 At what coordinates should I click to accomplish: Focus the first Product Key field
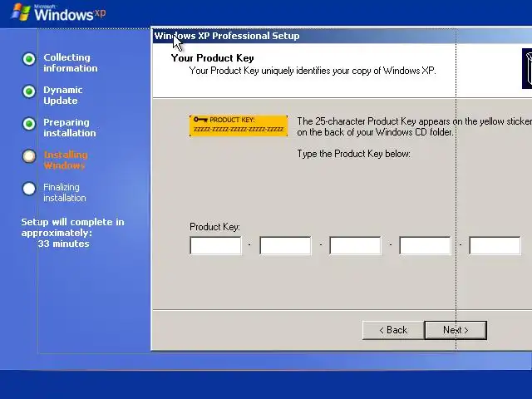(216, 246)
